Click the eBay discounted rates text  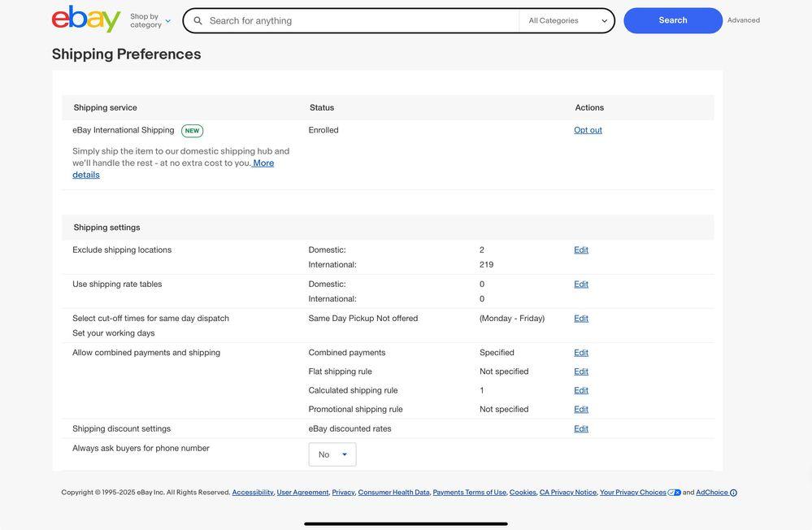click(350, 428)
